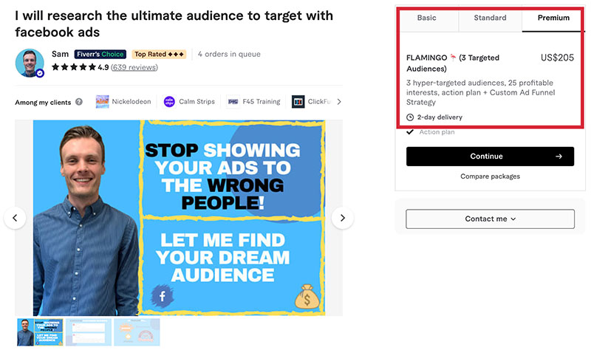
Task: Click the clock icon beside 2-day delivery
Action: coord(410,117)
